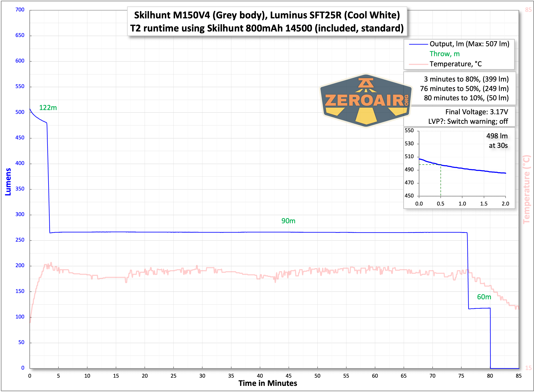The image size is (534, 392).
Task: Click the 122m throw label
Action: (x=48, y=108)
